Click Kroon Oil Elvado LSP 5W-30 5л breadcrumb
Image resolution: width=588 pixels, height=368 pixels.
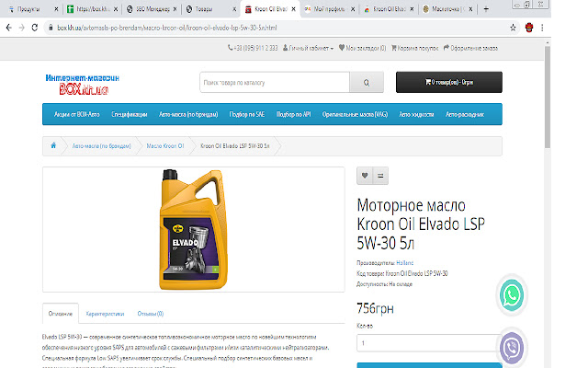235,145
